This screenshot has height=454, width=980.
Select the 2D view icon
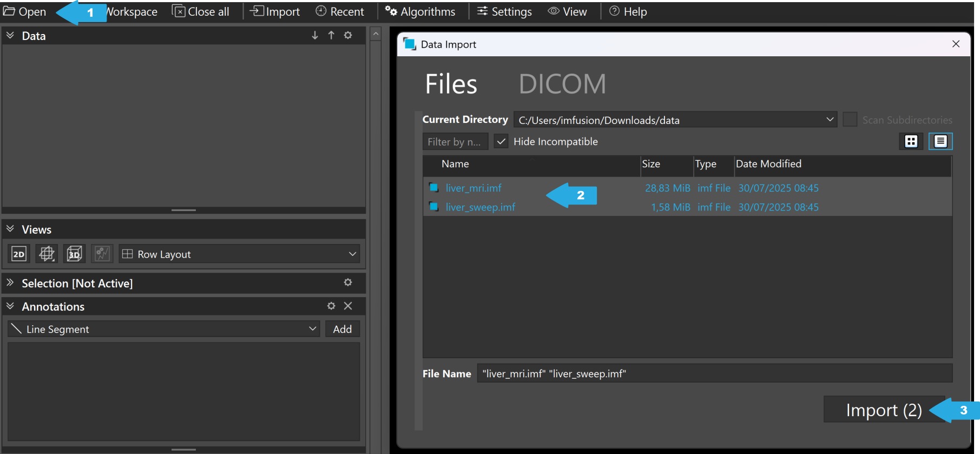(19, 254)
